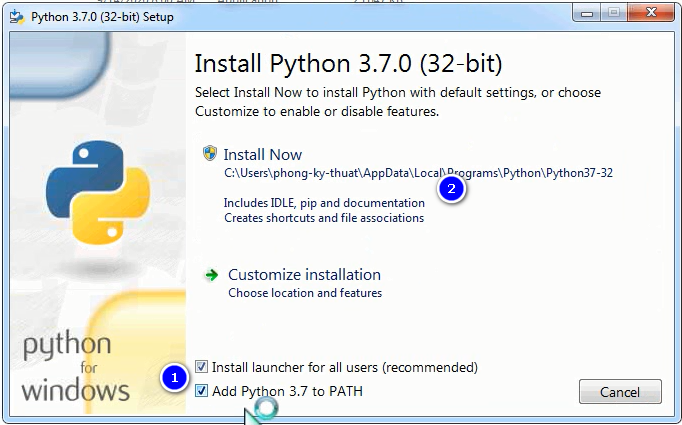Screen dimensions: 682x425
Task: Click the UAC shield icon beside Install Now
Action: coord(210,153)
